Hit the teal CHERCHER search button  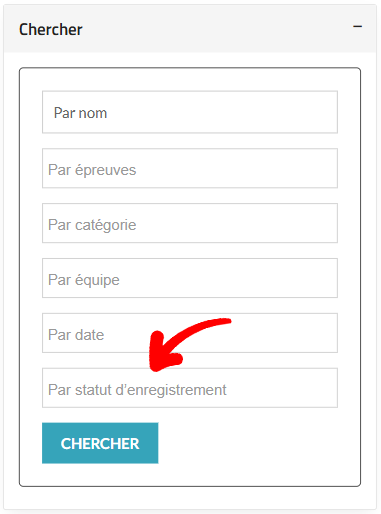click(100, 443)
